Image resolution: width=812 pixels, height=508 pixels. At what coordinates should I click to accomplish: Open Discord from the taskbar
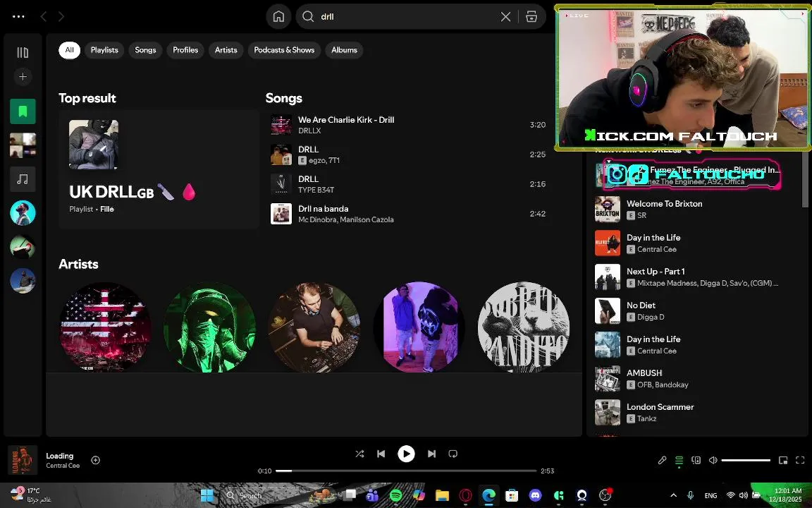point(536,495)
